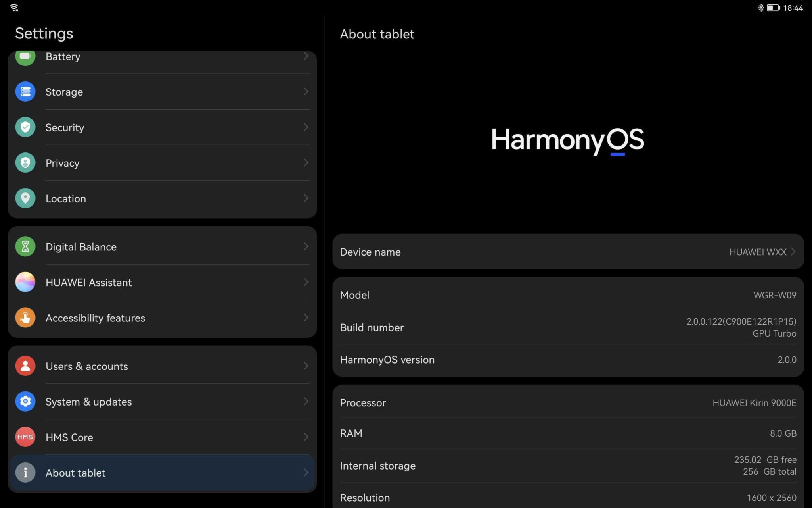Screen dimensions: 812x508
Task: Click the Accessibility features touch icon
Action: (x=25, y=317)
